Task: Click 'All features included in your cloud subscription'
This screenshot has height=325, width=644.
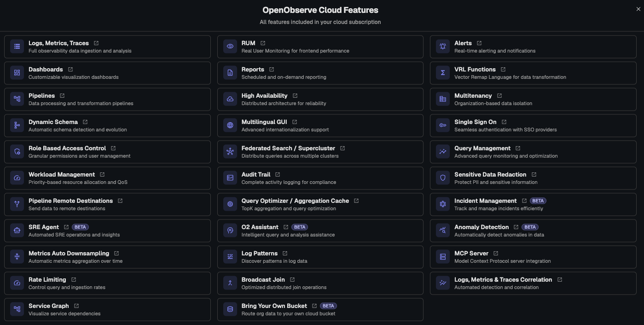Action: (320, 22)
